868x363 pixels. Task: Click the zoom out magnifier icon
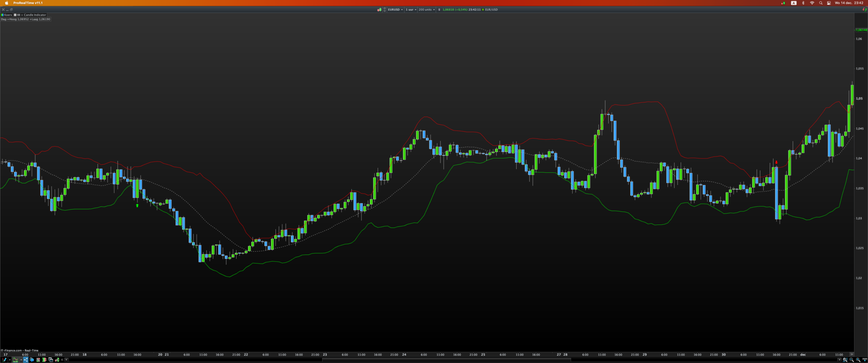coord(851,360)
